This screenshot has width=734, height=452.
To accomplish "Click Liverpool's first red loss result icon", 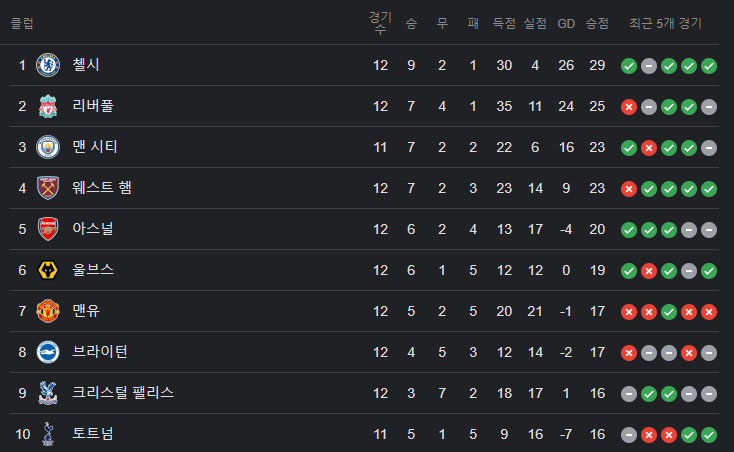I will click(629, 107).
